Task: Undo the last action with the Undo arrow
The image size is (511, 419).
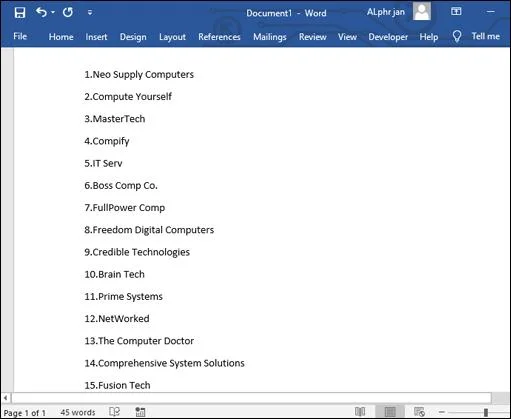Action: tap(41, 12)
